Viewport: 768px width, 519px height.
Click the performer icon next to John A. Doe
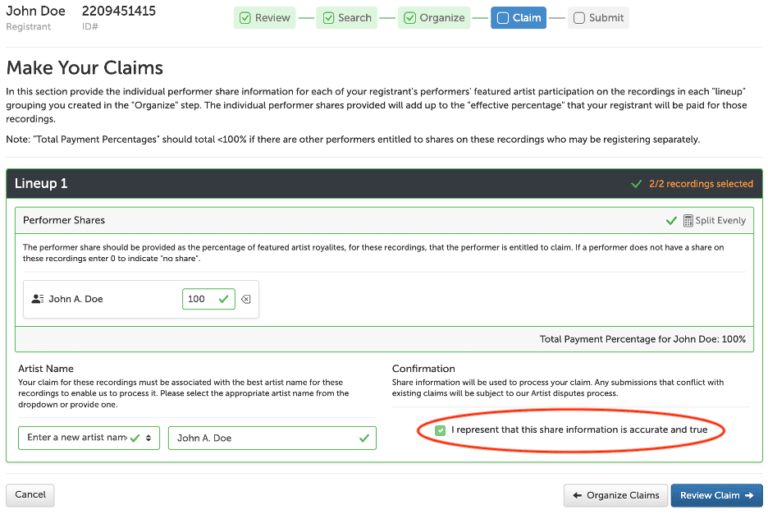coord(37,299)
